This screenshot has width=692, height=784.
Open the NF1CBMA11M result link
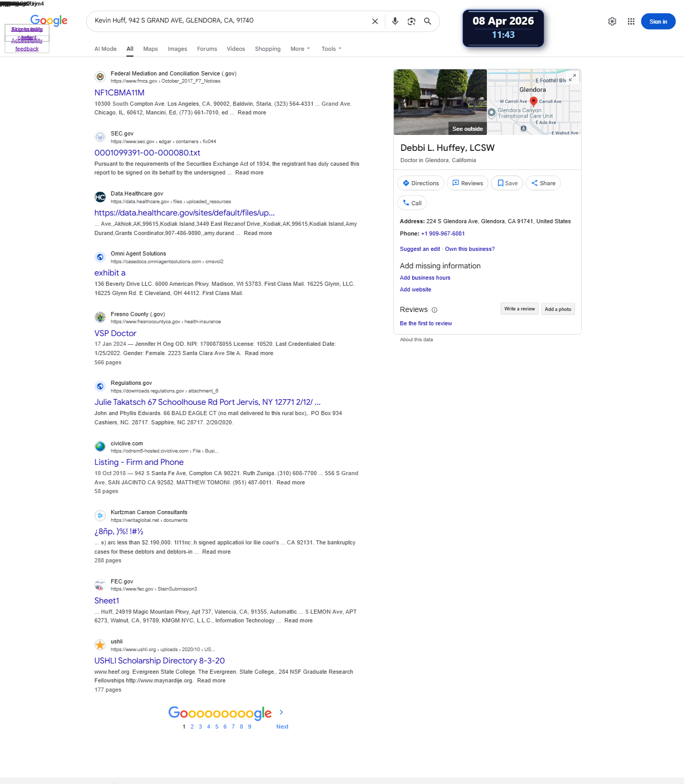(x=119, y=93)
